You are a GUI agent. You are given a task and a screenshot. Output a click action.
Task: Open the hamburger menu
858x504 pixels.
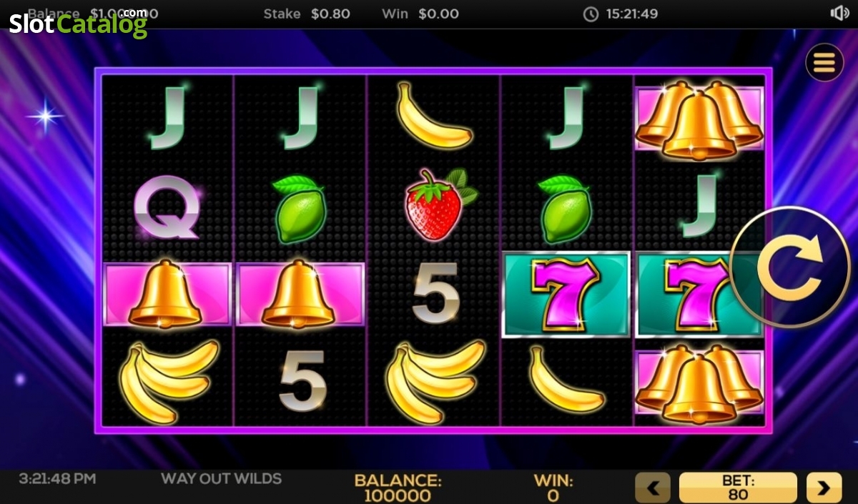coord(824,63)
